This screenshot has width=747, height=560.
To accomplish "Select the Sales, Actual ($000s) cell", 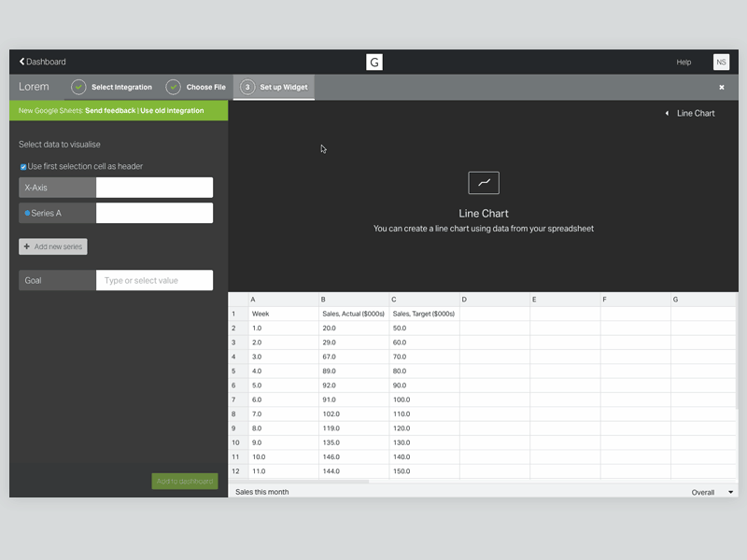I will (x=354, y=314).
